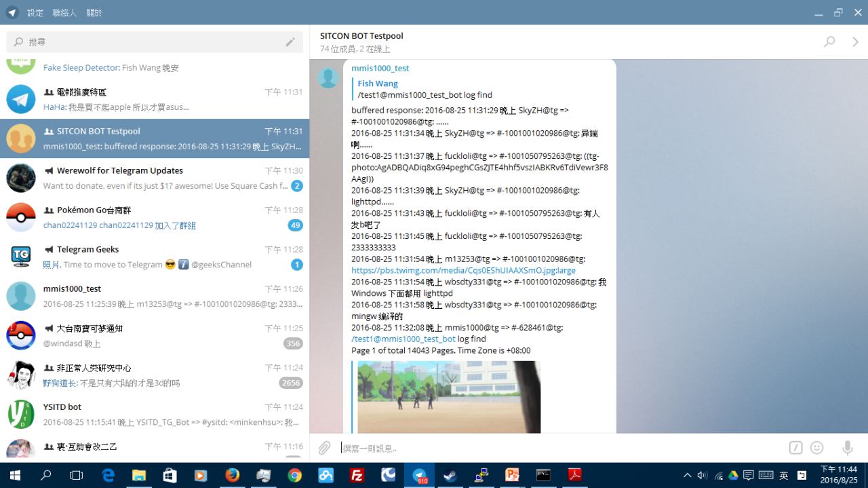Open the Pokémon Go台南群 chat
The height and width of the screenshot is (488, 868).
tap(155, 217)
